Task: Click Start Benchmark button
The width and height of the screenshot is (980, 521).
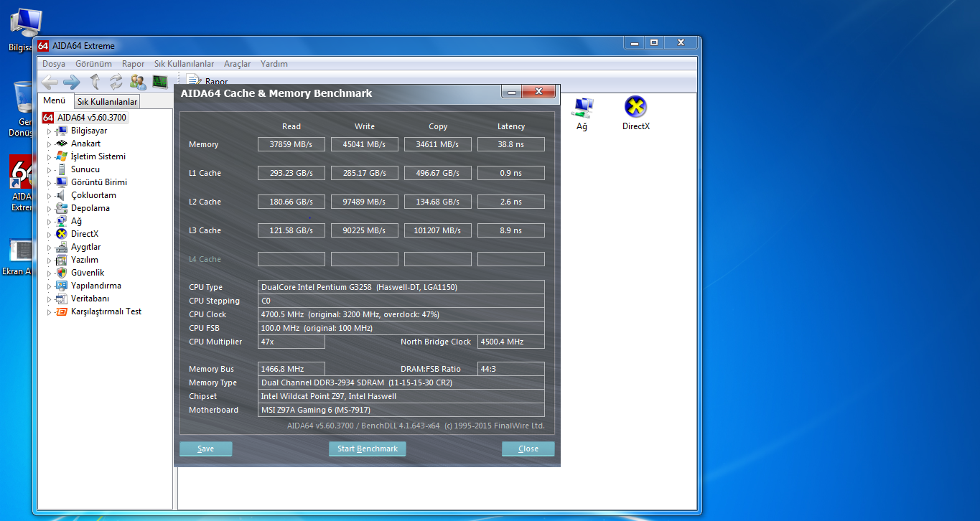Action: pos(368,449)
